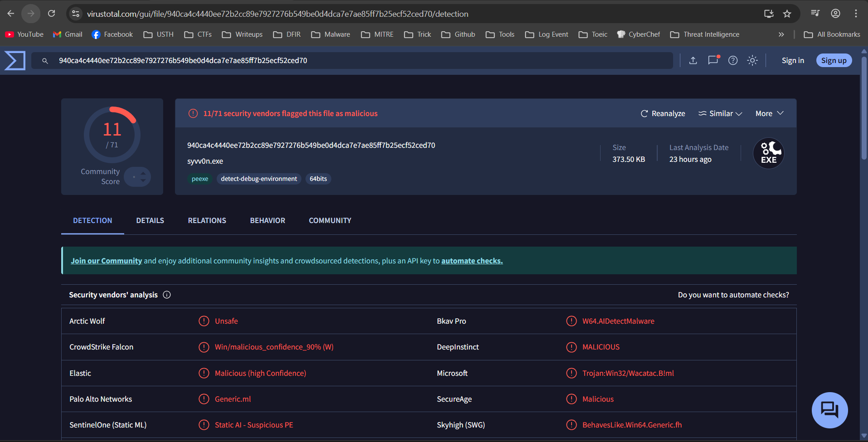
Task: Open the help question mark icon
Action: pos(733,61)
